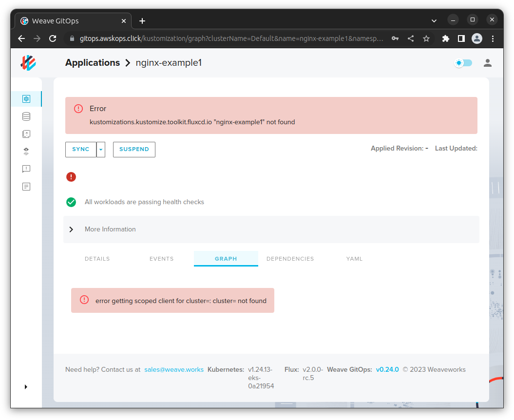Select the Weave GitOps browser tab
This screenshot has width=514, height=420.
click(73, 21)
